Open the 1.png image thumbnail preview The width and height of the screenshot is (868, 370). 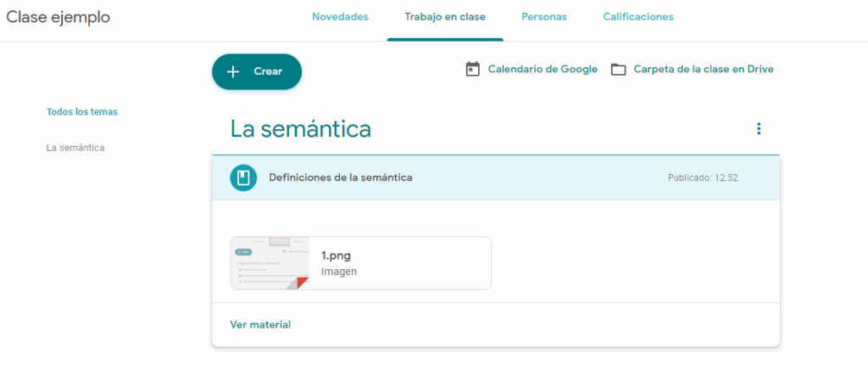270,263
